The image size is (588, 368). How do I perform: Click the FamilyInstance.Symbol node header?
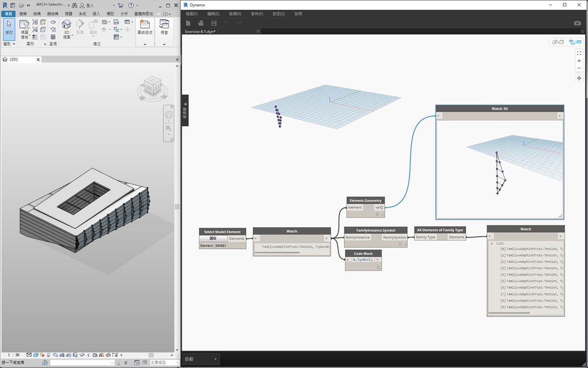[x=376, y=230]
